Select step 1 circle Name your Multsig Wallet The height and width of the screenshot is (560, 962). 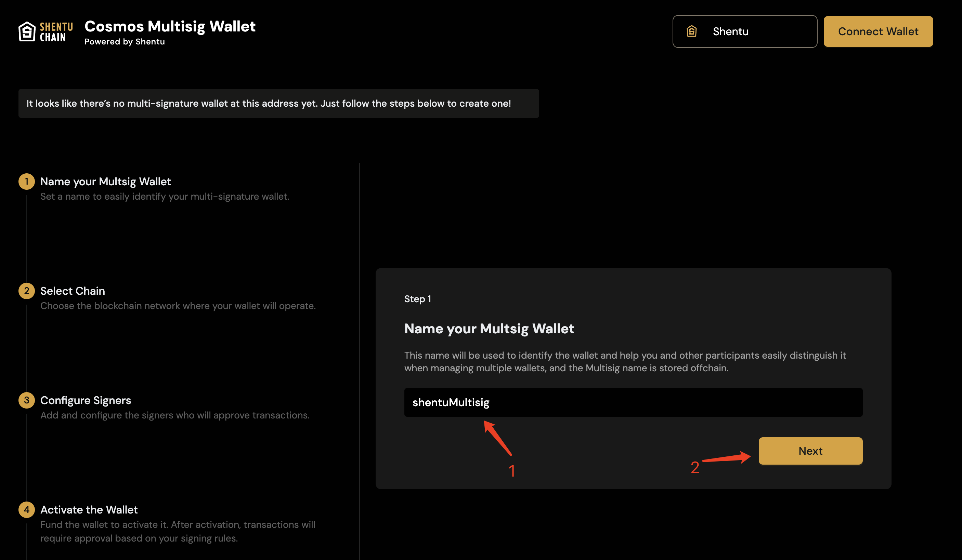[27, 181]
